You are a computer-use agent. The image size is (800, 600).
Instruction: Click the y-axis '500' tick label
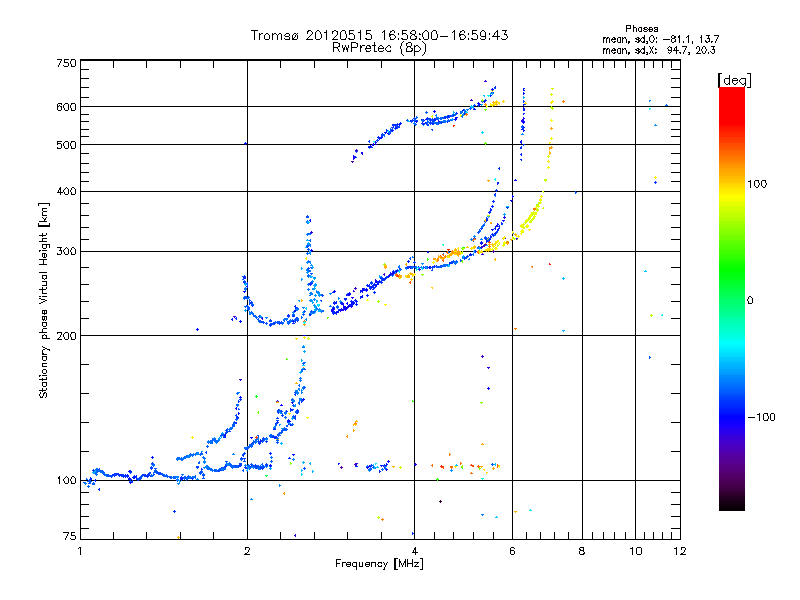tap(67, 145)
